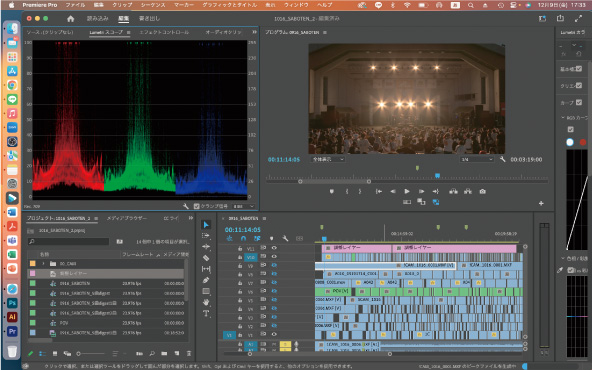Viewport: 592px width, 370px height.
Task: Select the Type tool
Action: click(x=206, y=313)
